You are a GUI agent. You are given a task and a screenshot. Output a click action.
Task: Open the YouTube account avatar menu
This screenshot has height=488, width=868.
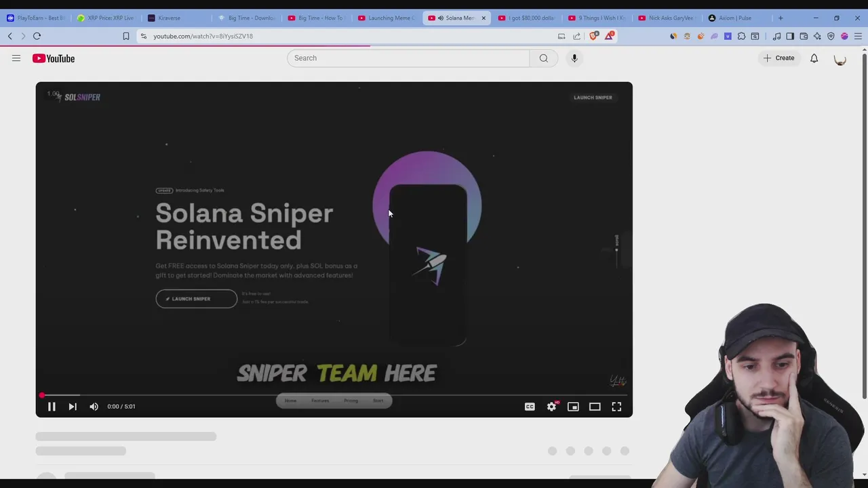coord(840,58)
